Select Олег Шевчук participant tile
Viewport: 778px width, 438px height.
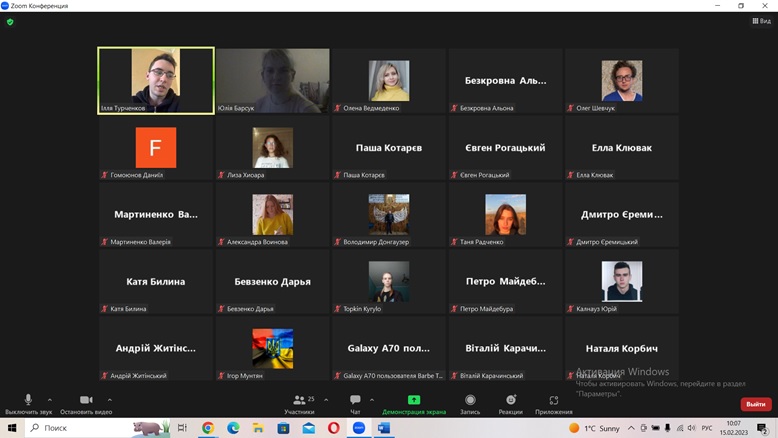622,81
